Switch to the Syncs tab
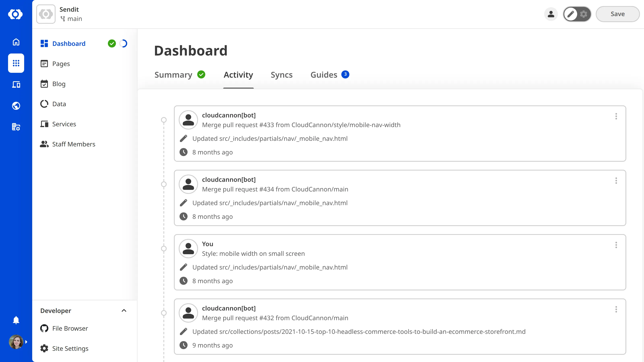 point(282,74)
